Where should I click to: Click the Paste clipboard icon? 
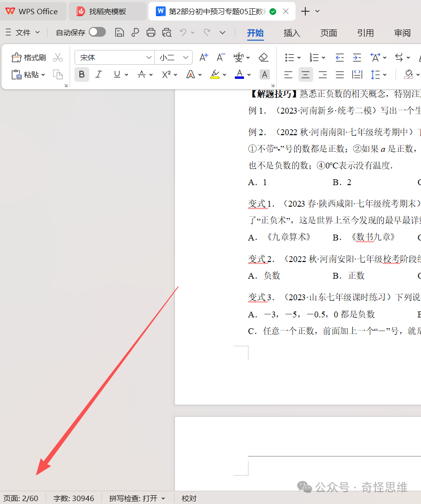(x=16, y=74)
